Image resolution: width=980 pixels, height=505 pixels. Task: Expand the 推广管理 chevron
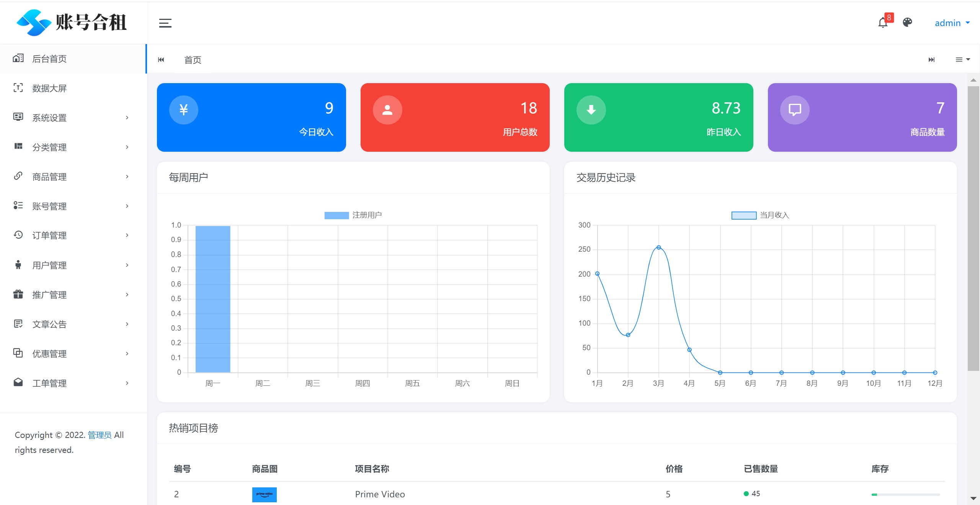[127, 295]
